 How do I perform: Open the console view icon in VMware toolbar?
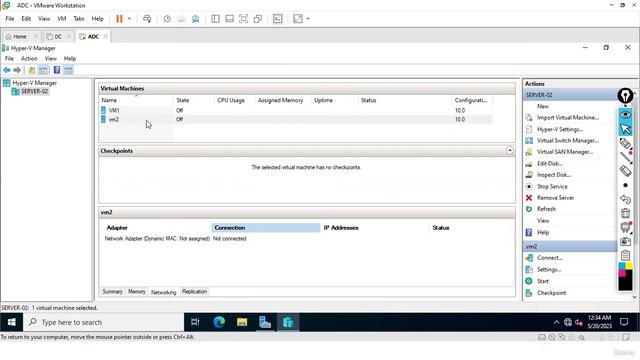click(x=278, y=19)
